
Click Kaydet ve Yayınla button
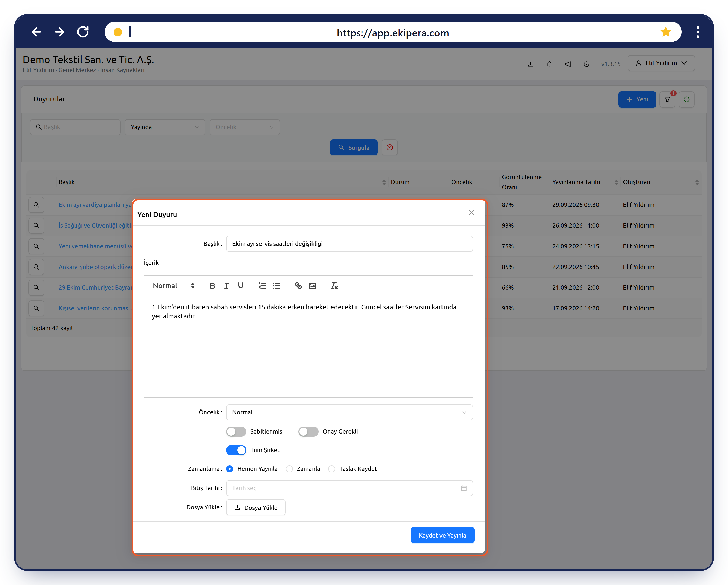(x=442, y=535)
